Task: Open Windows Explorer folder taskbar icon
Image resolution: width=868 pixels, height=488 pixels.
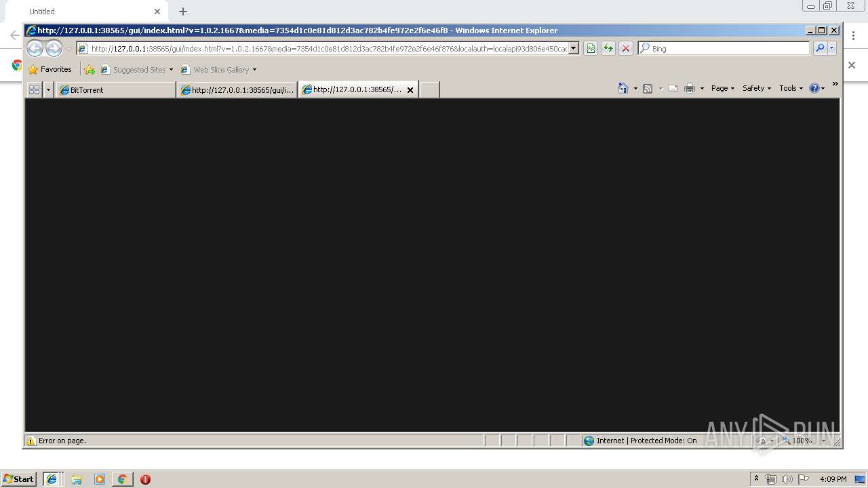Action: 77,479
